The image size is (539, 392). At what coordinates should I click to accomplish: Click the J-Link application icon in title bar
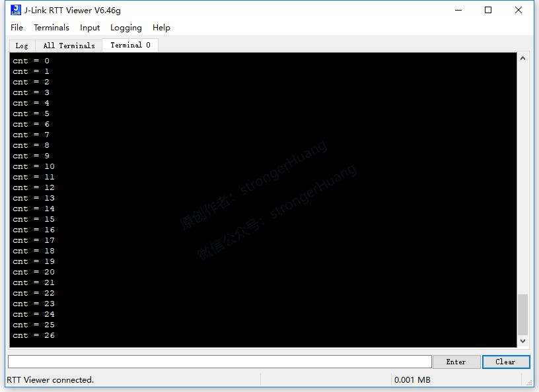pyautogui.click(x=16, y=10)
